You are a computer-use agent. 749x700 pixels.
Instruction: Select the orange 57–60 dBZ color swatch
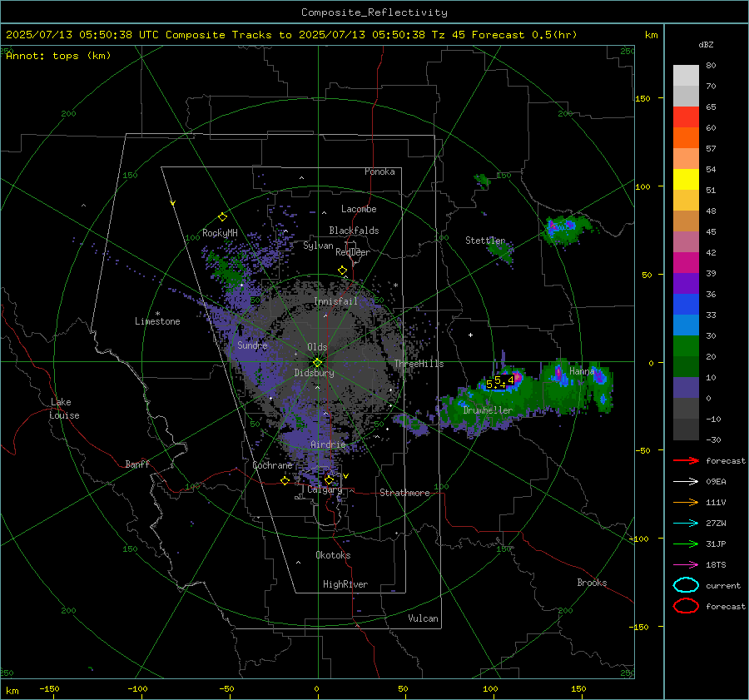(686, 138)
